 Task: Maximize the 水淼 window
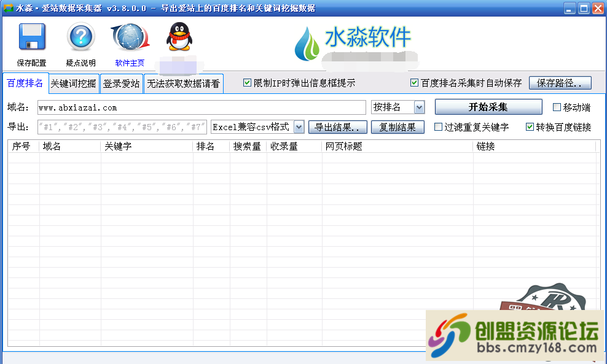(584, 8)
